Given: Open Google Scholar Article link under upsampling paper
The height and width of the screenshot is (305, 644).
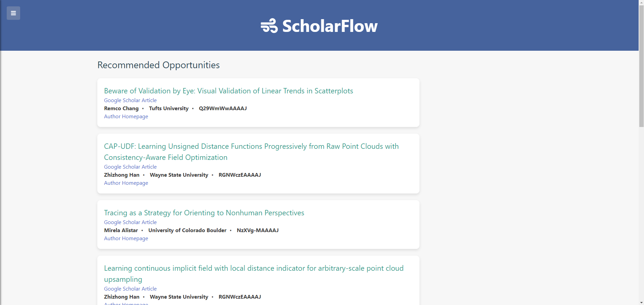Looking at the screenshot, I should [130, 289].
